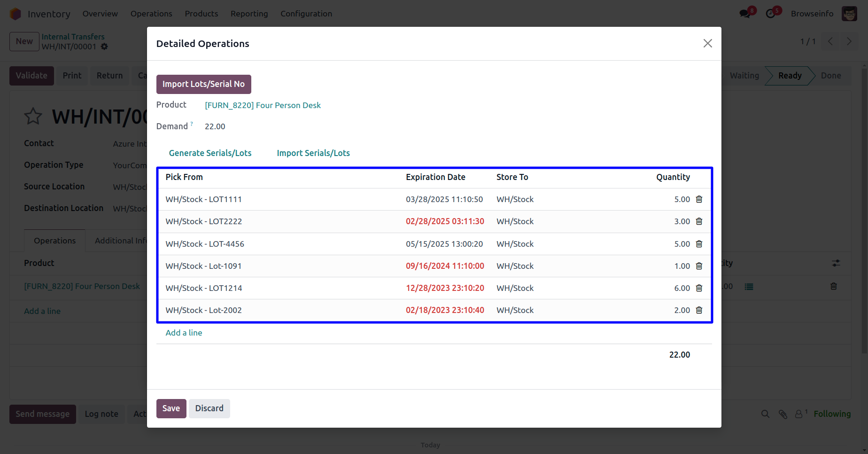Screen dimensions: 868x454
Task: Click Generate Serials/Lots
Action: click(x=210, y=153)
